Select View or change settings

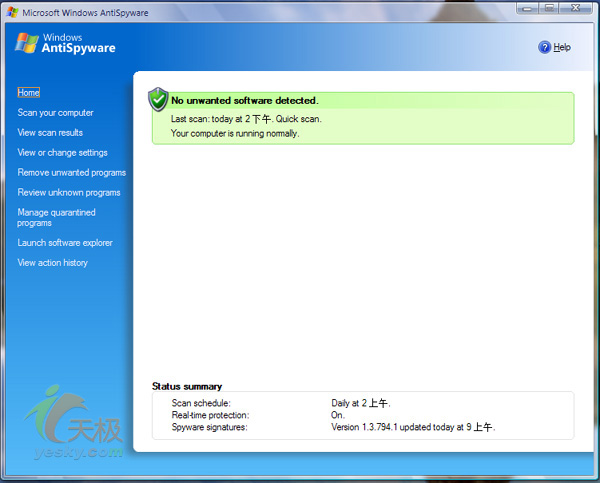pos(62,153)
